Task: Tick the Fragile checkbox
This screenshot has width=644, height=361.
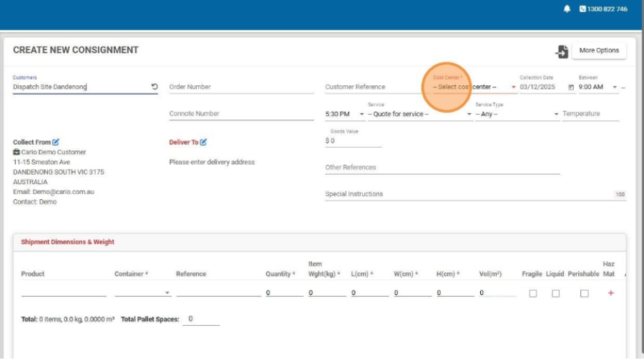Action: coord(532,294)
